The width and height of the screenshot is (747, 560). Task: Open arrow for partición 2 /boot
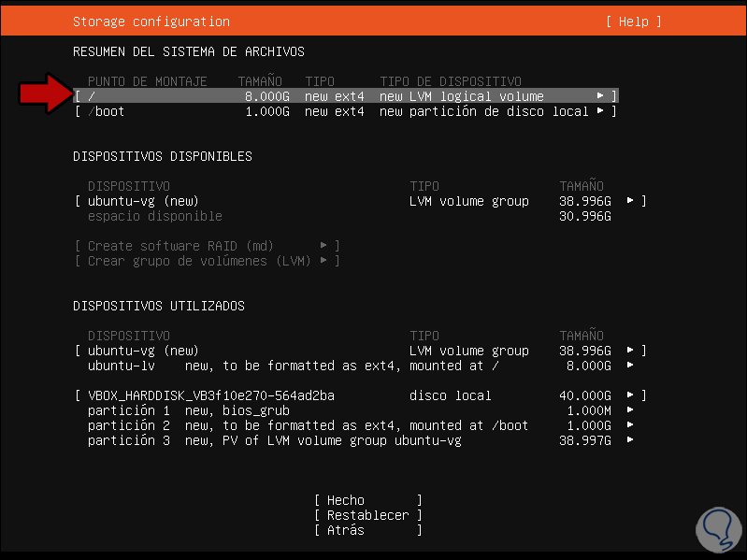click(630, 425)
